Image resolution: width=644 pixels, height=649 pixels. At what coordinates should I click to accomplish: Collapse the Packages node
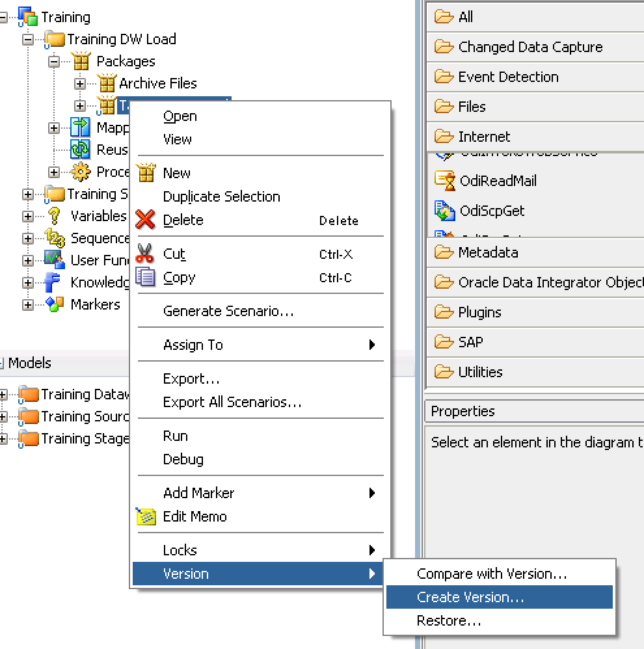click(x=54, y=61)
